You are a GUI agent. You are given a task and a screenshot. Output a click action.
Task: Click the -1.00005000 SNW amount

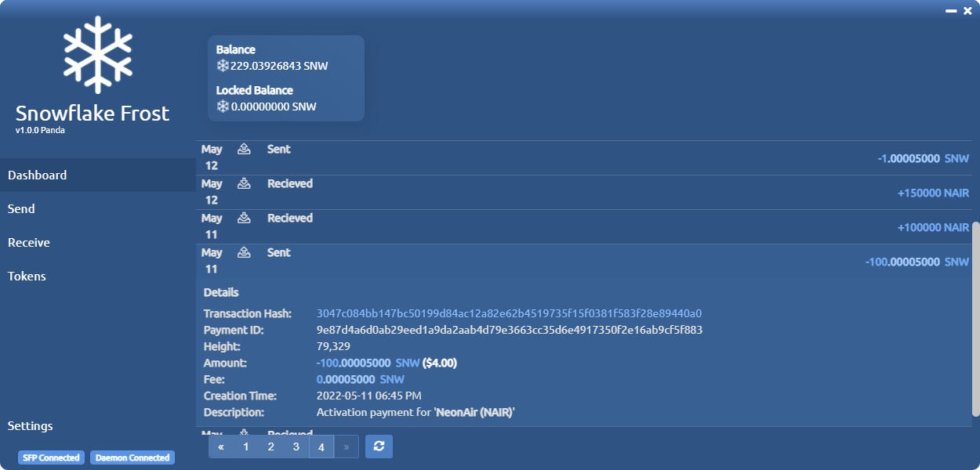(924, 158)
